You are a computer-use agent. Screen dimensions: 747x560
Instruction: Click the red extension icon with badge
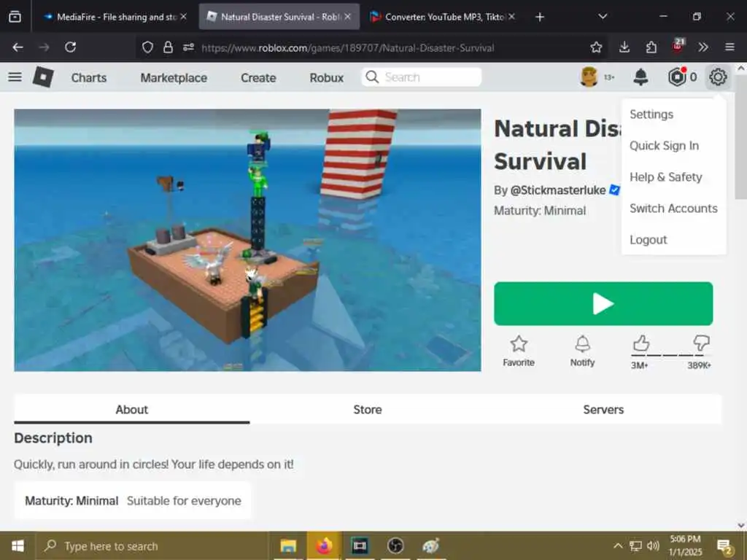pos(678,45)
